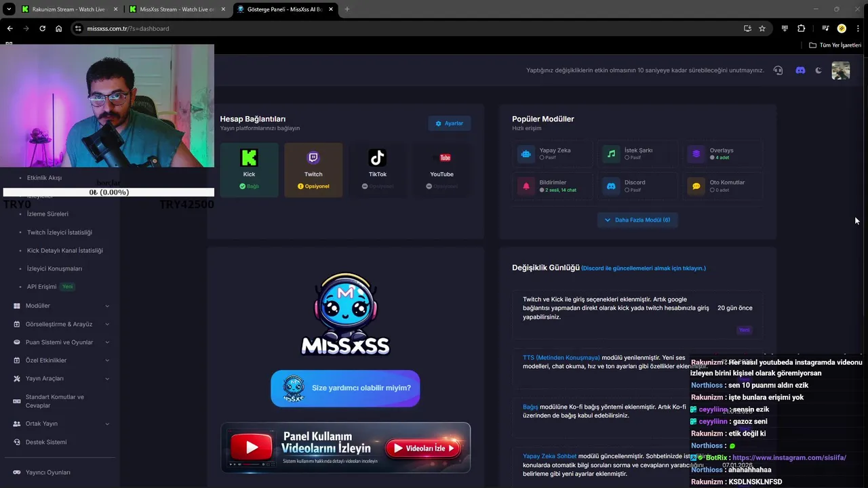Bookmark this page with the star icon

tap(762, 28)
